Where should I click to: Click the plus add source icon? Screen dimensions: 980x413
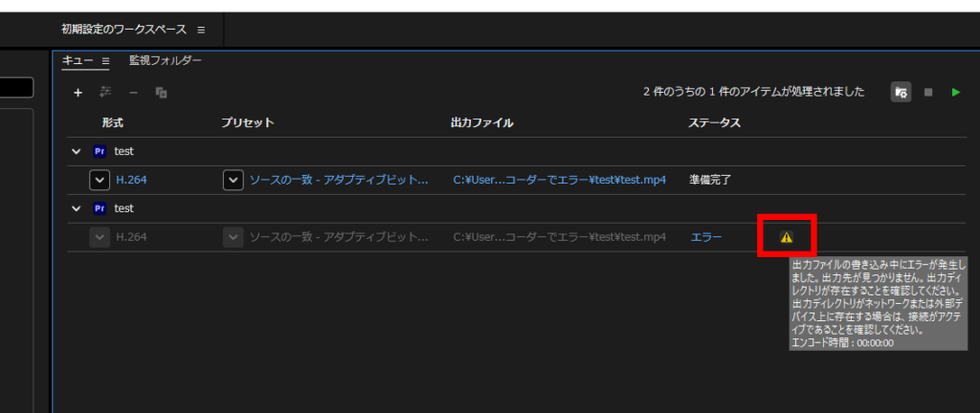78,93
